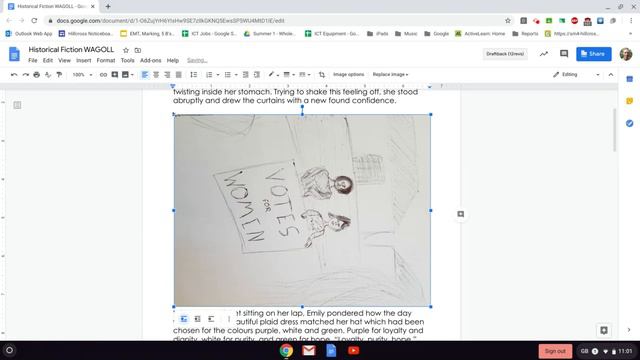Open the ActiveLearn: Home bookmark
The width and height of the screenshot is (640, 360).
pyautogui.click(x=480, y=34)
